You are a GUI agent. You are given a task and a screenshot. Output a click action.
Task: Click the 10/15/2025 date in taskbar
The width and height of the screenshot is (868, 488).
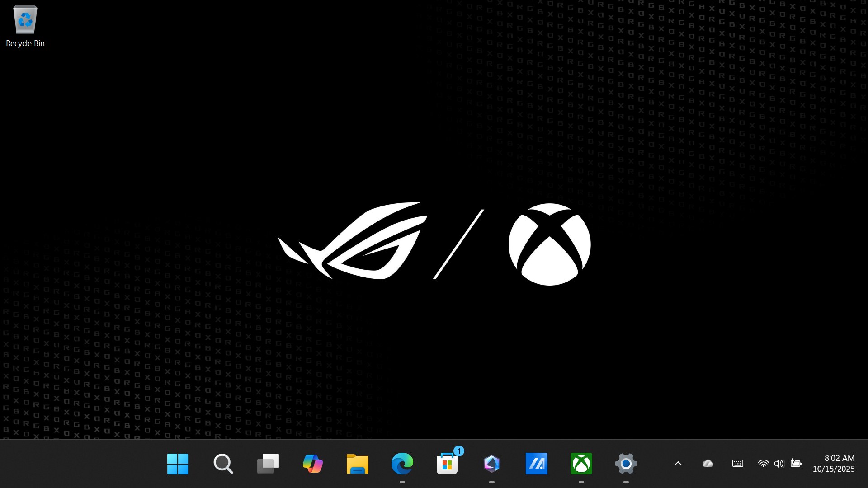point(834,469)
